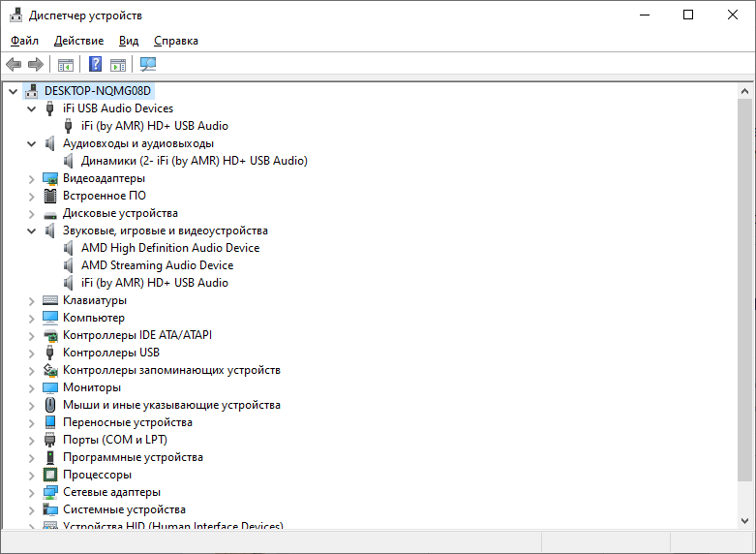Select the Переносные устройства label
The height and width of the screenshot is (554, 756).
(127, 422)
